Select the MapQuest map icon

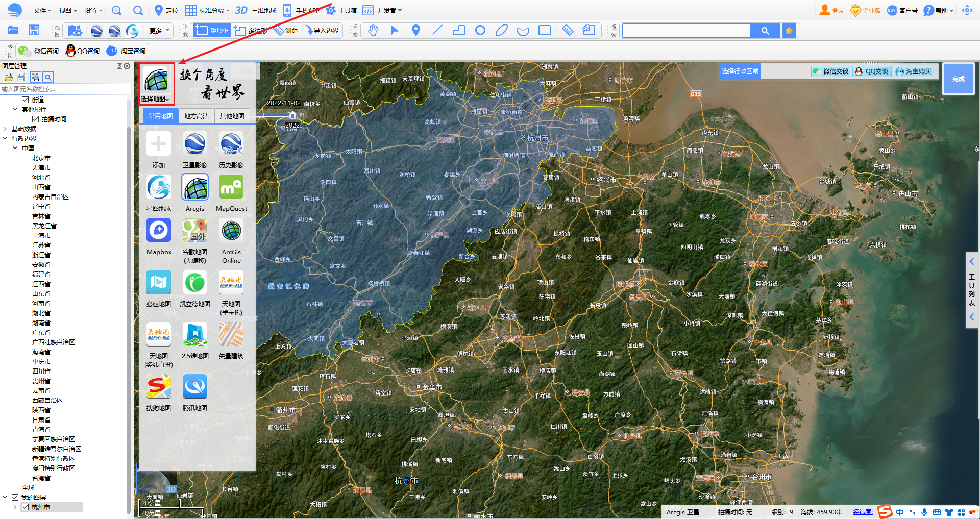[231, 187]
